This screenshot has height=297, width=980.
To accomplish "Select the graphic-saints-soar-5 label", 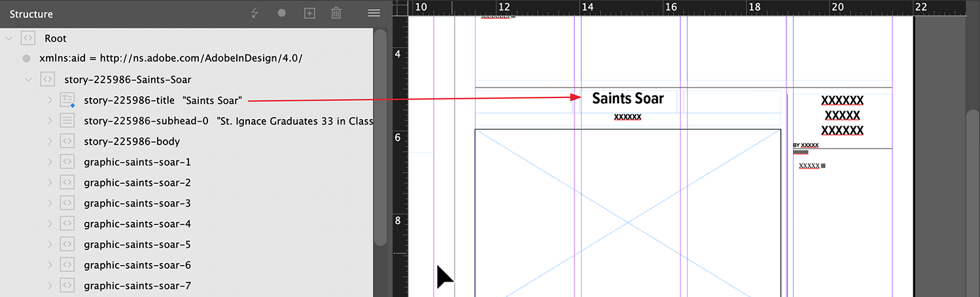I will (137, 245).
